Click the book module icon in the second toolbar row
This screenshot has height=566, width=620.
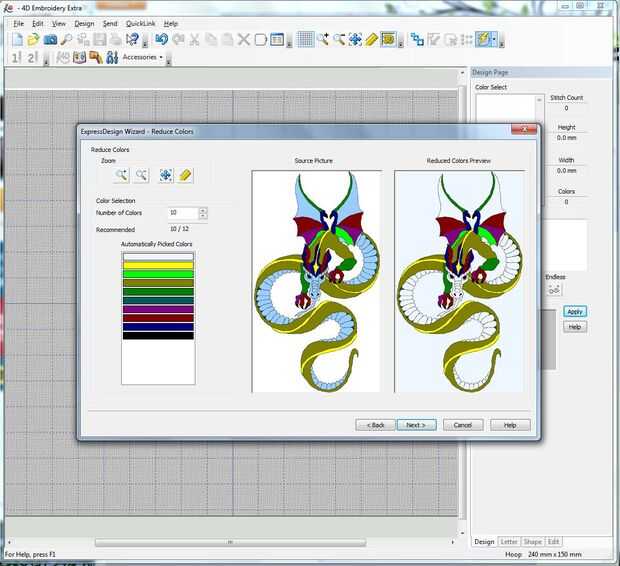79,57
